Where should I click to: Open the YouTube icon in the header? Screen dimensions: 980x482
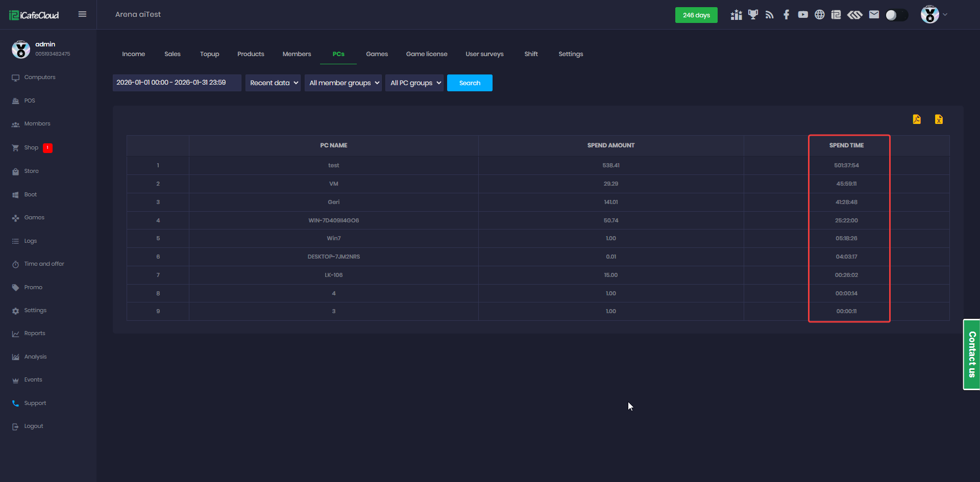[x=803, y=15]
